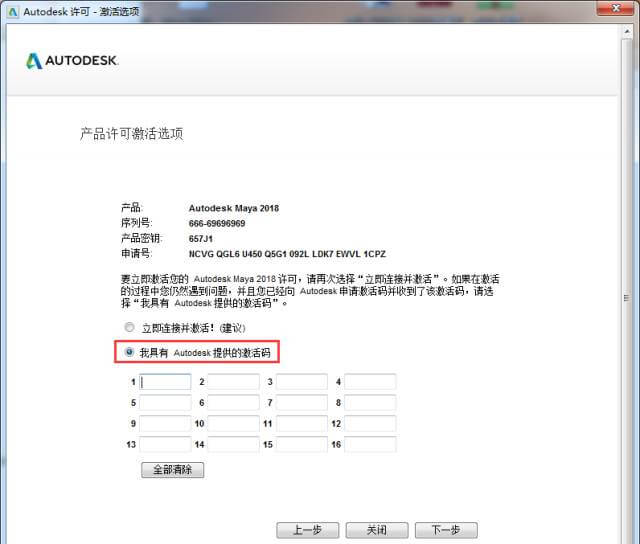Proceed with the 下一步 button
Viewport: 640px width, 544px height.
[x=446, y=530]
